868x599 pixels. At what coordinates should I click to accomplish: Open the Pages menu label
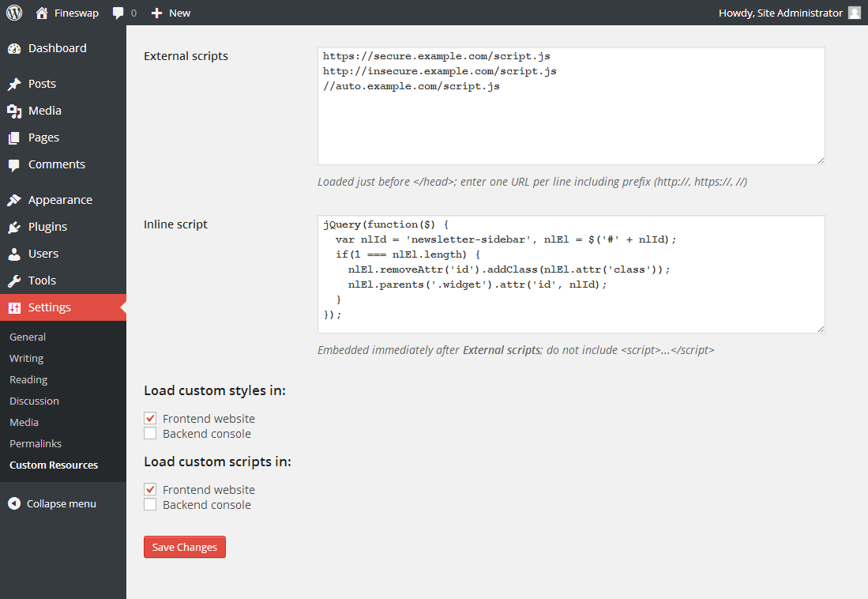pyautogui.click(x=43, y=138)
